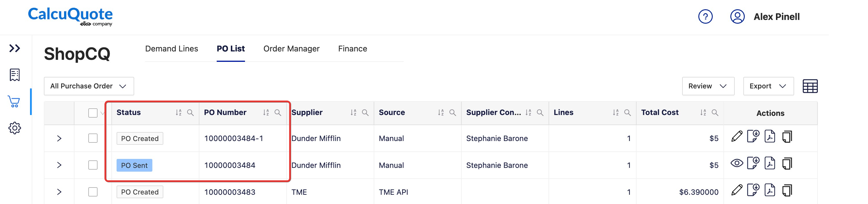Edit PO 10000003484-1 with pencil icon
The height and width of the screenshot is (204, 868).
(x=737, y=137)
